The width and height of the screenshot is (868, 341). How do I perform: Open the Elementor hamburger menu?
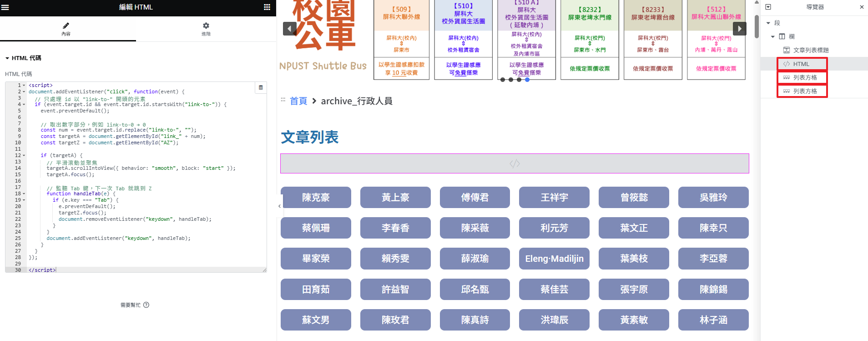(5, 7)
